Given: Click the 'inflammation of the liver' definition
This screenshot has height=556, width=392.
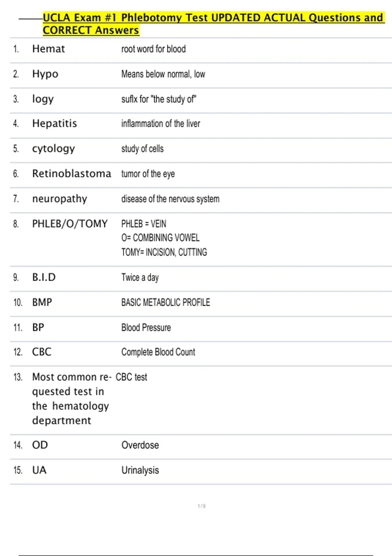Looking at the screenshot, I should pyautogui.click(x=161, y=124).
